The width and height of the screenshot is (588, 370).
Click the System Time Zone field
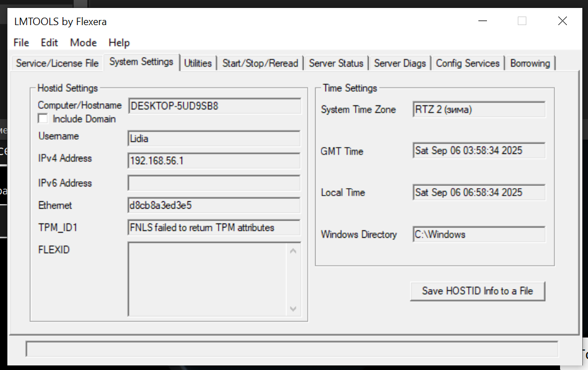tap(479, 109)
